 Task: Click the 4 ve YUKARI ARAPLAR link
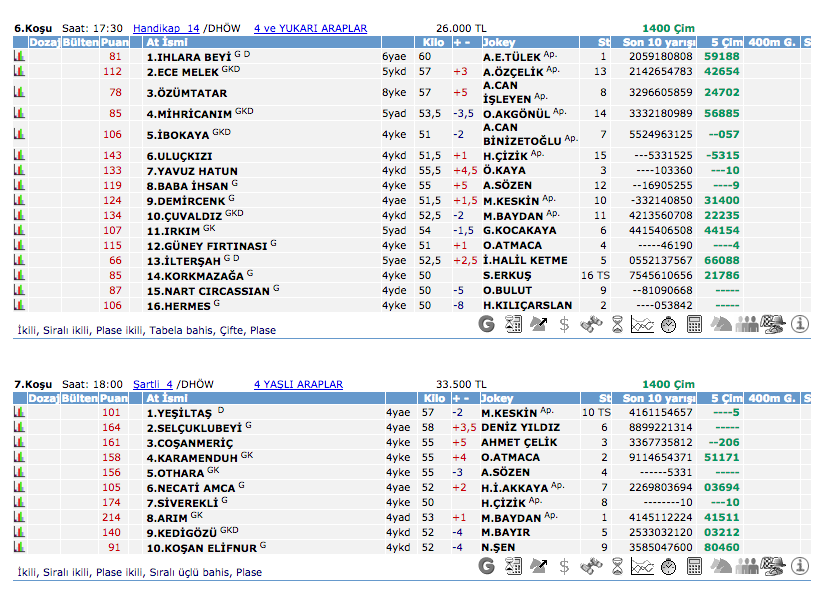pyautogui.click(x=310, y=29)
